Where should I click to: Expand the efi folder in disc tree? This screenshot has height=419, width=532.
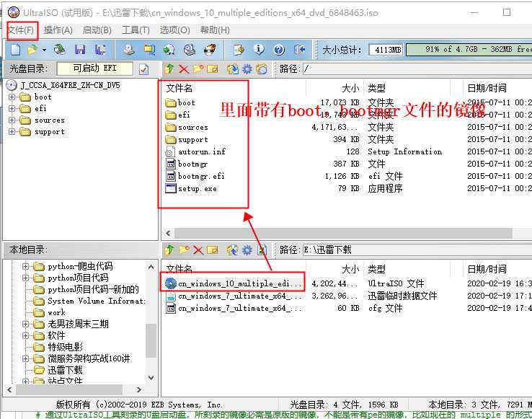tap(12, 109)
